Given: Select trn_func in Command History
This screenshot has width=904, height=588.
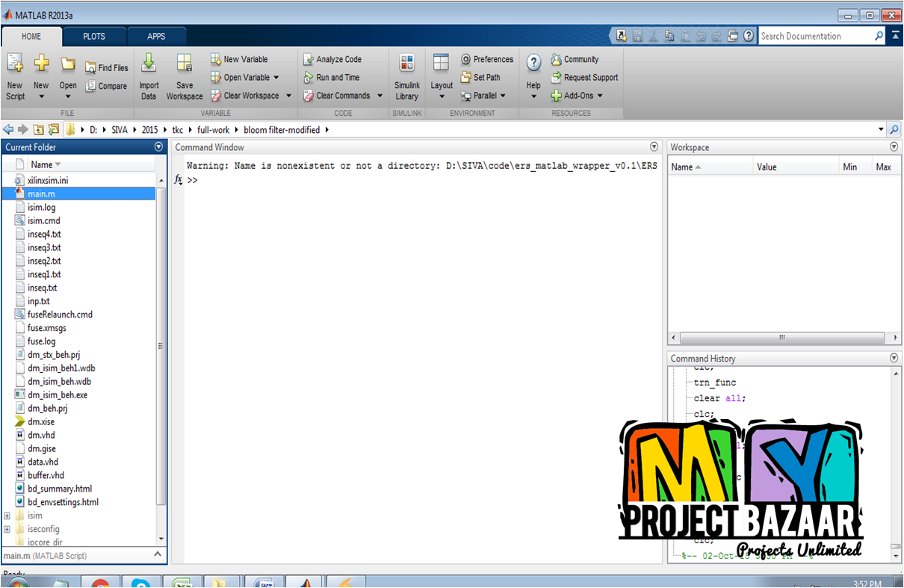Looking at the screenshot, I should tap(715, 383).
